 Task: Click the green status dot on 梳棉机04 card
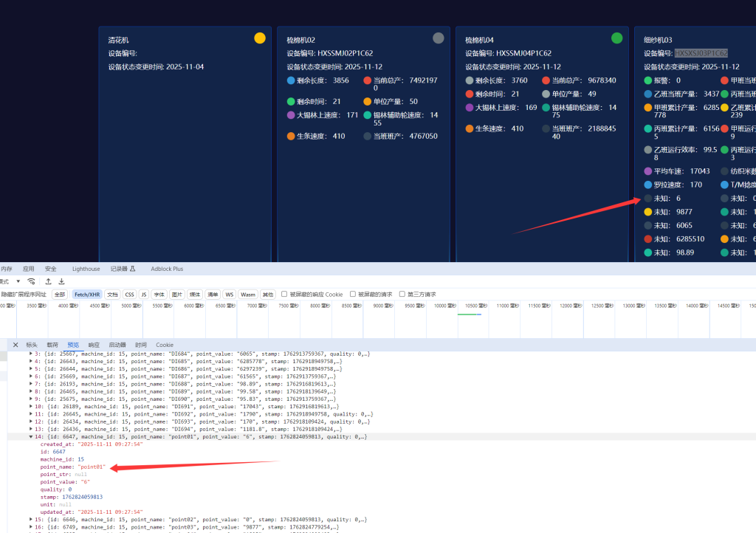point(617,38)
